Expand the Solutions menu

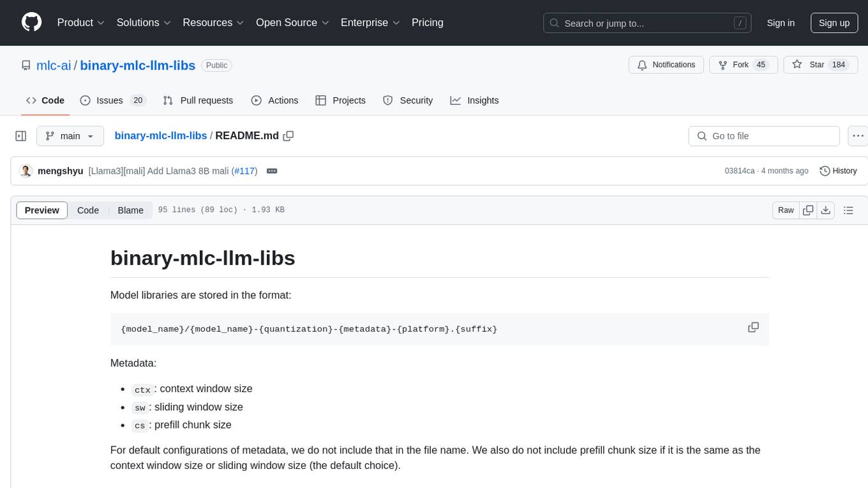click(x=144, y=22)
